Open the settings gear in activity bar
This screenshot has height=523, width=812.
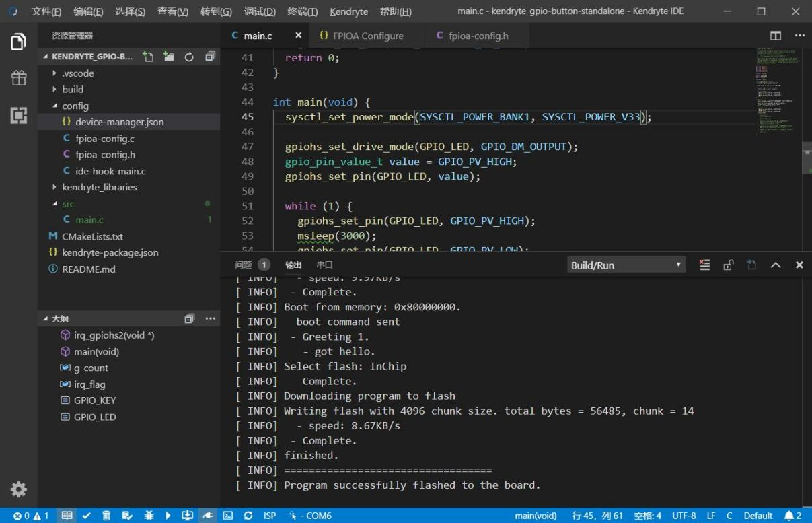pos(19,489)
